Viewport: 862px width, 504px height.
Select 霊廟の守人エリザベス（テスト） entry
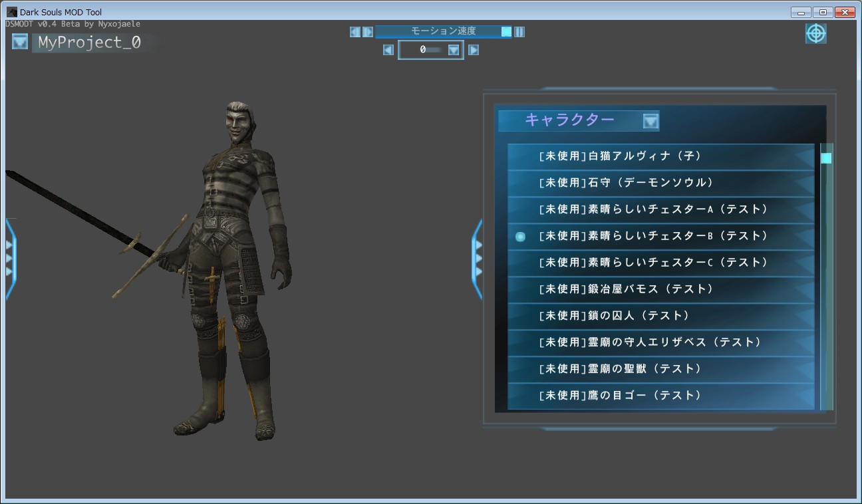pyautogui.click(x=661, y=342)
